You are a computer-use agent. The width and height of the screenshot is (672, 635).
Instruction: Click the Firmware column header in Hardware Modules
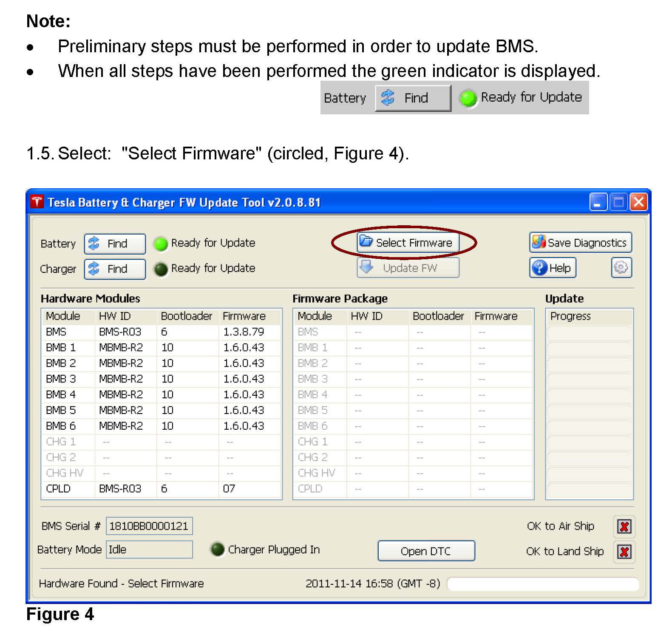tap(244, 316)
